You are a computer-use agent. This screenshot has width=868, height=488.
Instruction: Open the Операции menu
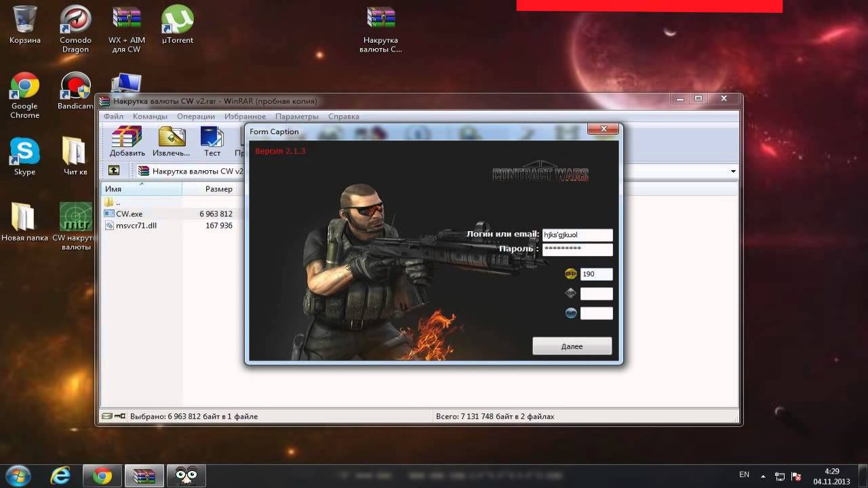coord(195,117)
